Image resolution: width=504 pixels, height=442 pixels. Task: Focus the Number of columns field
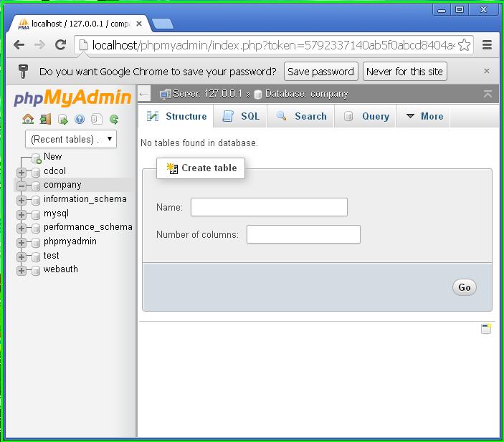pos(303,234)
